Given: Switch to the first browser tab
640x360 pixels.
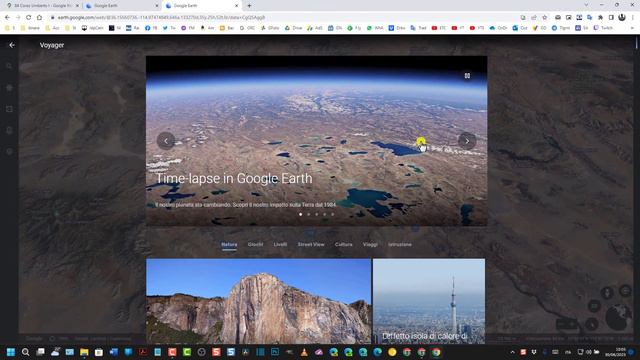Looking at the screenshot, I should [x=42, y=6].
